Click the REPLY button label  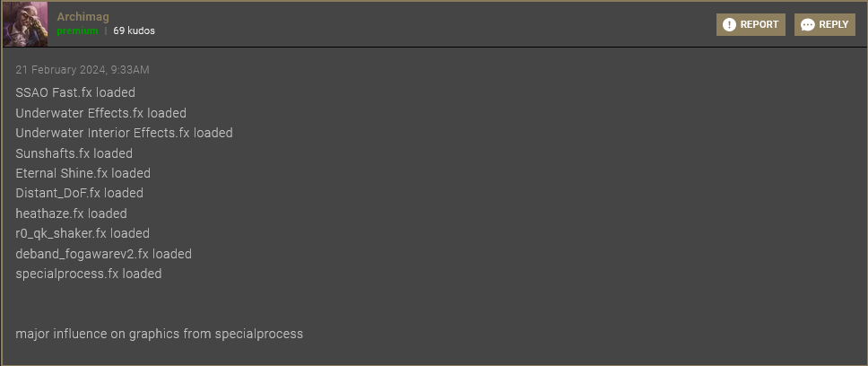(x=834, y=24)
